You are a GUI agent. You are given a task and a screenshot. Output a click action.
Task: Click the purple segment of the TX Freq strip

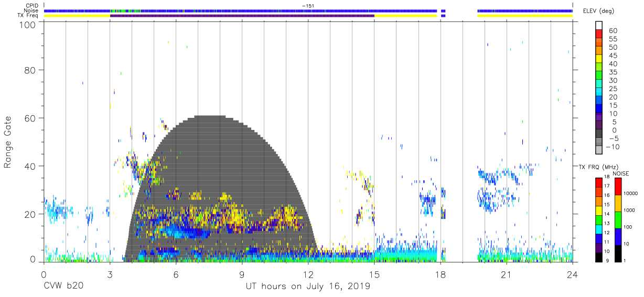pyautogui.click(x=242, y=16)
